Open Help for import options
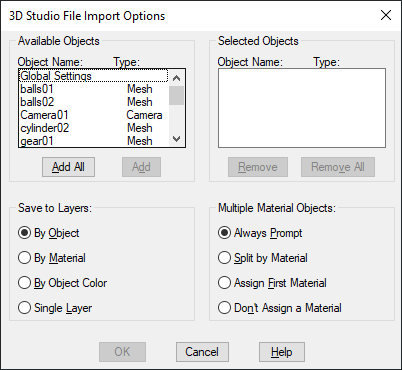 coord(282,352)
